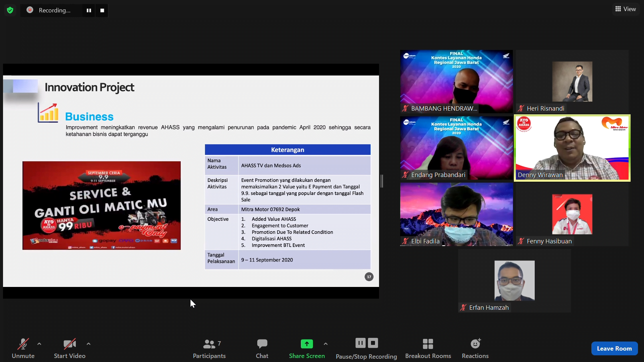Stop recording in the bottom toolbar
Screen dimensions: 644x362
pos(373,343)
